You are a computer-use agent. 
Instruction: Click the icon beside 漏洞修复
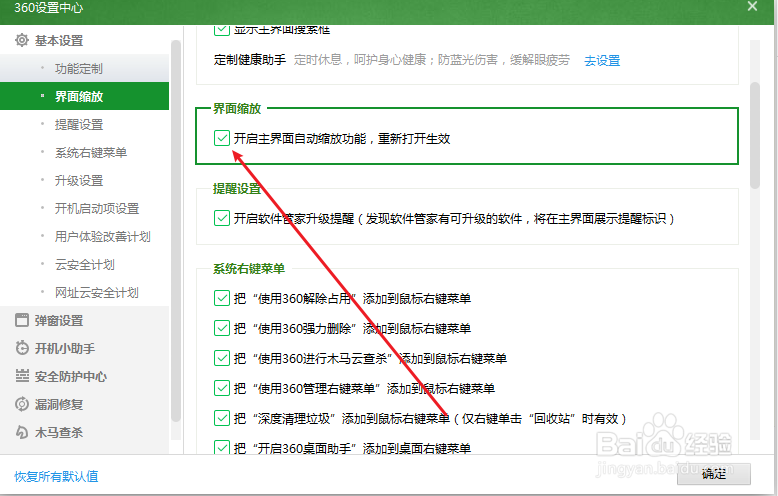point(22,404)
